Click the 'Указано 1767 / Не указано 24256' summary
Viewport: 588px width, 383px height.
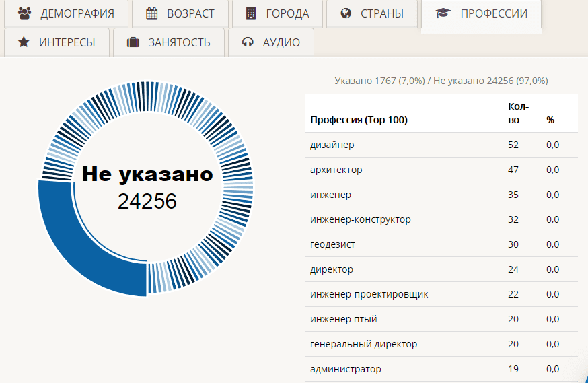(x=441, y=81)
